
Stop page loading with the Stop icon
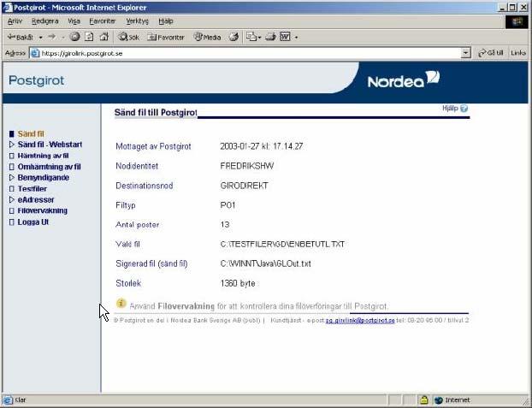pos(74,37)
